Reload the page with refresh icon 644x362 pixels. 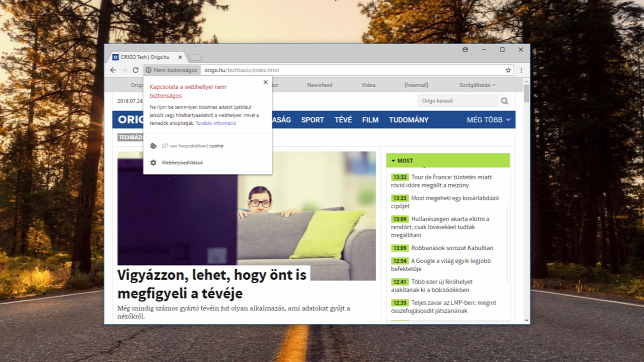coord(136,70)
